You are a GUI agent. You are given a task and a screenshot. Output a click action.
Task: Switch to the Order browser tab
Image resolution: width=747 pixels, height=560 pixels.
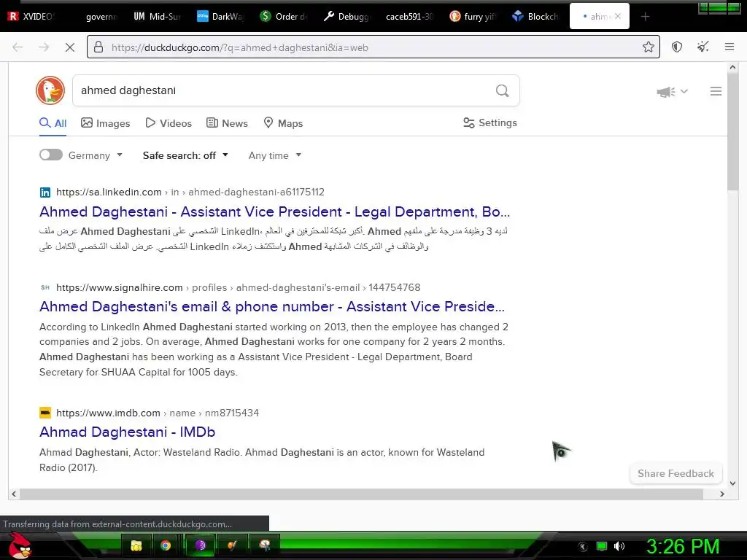coord(283,17)
